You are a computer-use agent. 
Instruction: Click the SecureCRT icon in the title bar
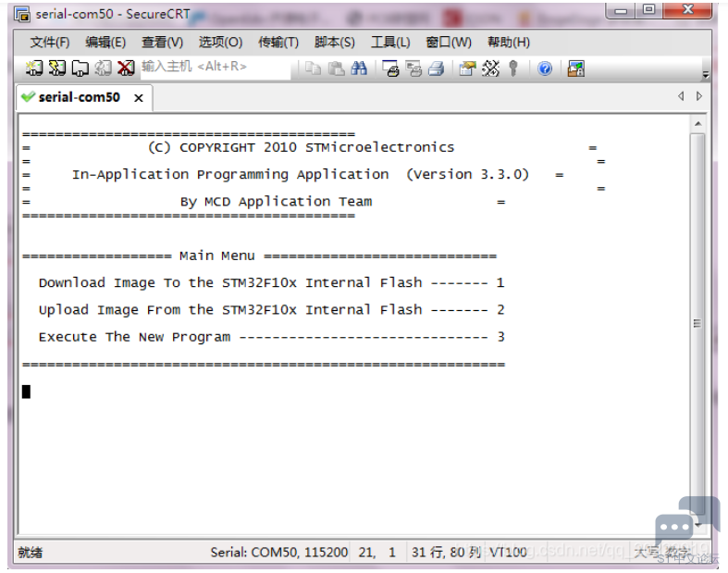(22, 15)
